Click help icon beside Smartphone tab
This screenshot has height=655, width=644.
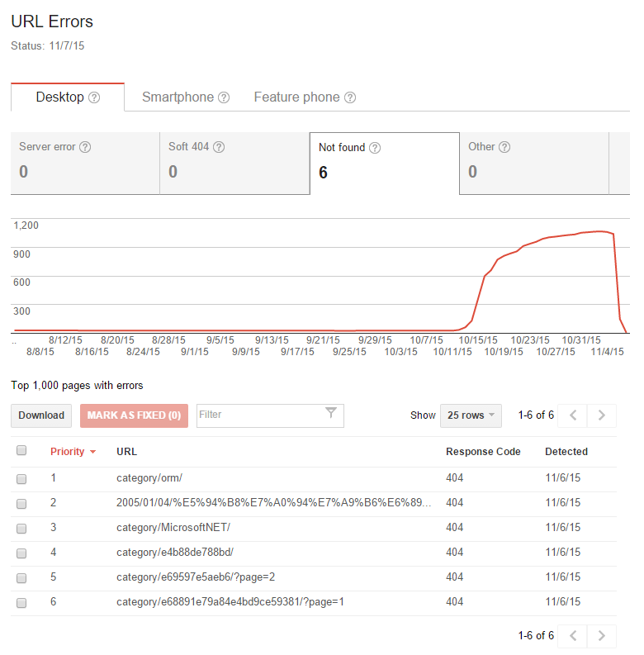click(223, 97)
